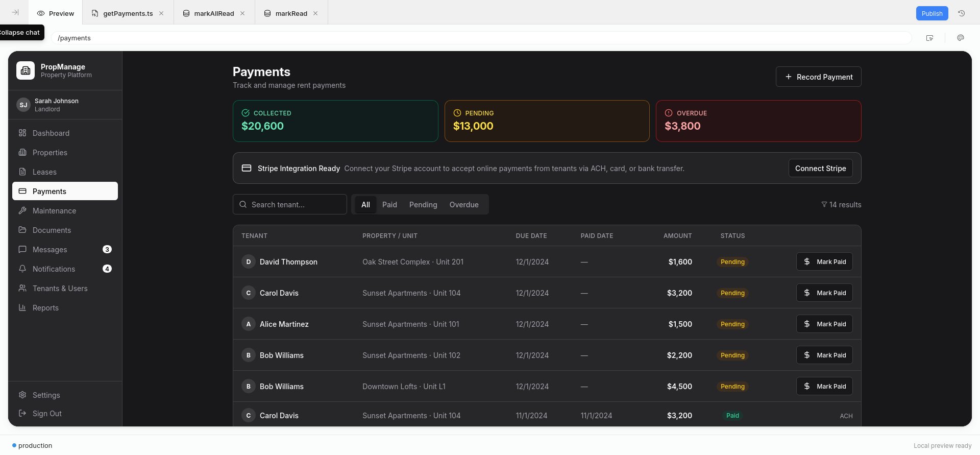Click the Reports bar chart icon
This screenshot has width=980, height=455.
tap(22, 307)
